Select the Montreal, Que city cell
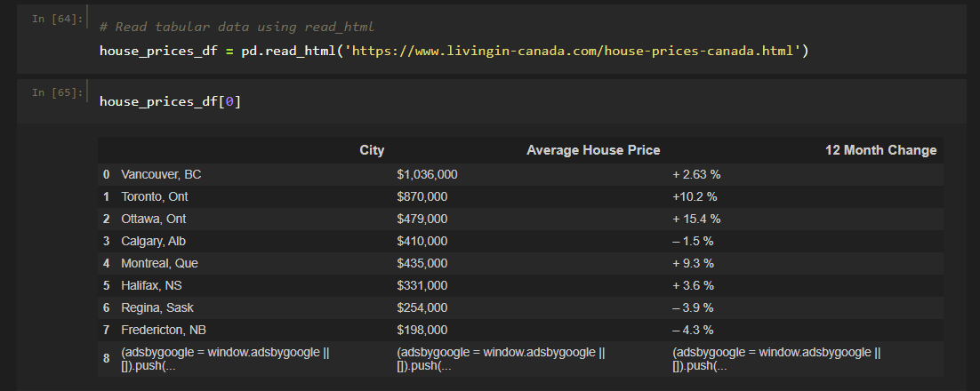This screenshot has width=980, height=391. [160, 263]
